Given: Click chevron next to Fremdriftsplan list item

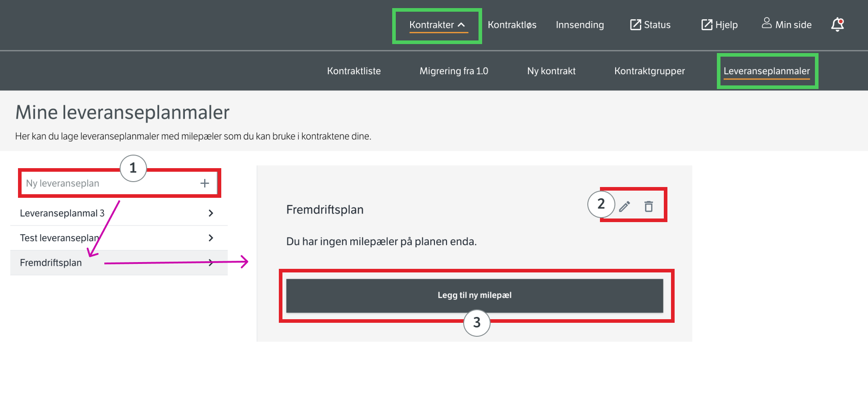Looking at the screenshot, I should click(x=210, y=263).
